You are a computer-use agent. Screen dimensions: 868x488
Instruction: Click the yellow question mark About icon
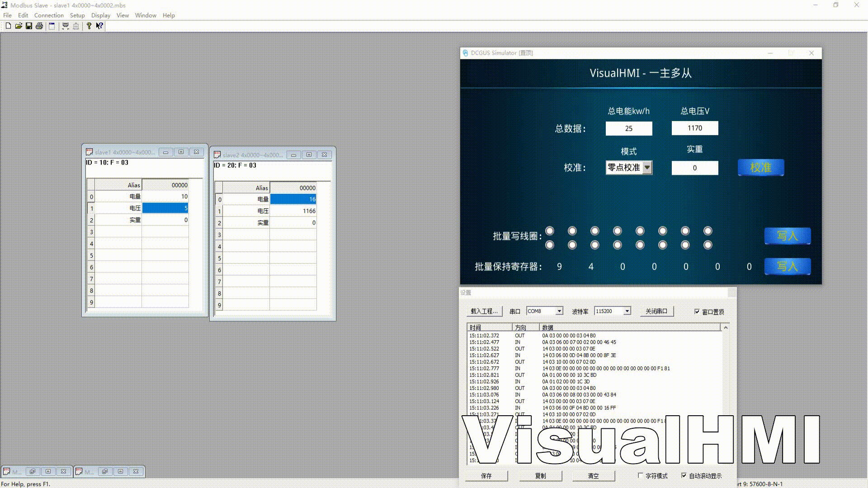(x=89, y=26)
